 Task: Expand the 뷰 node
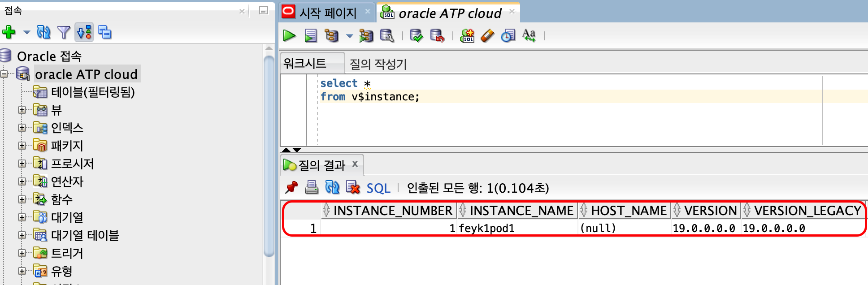coord(22,110)
